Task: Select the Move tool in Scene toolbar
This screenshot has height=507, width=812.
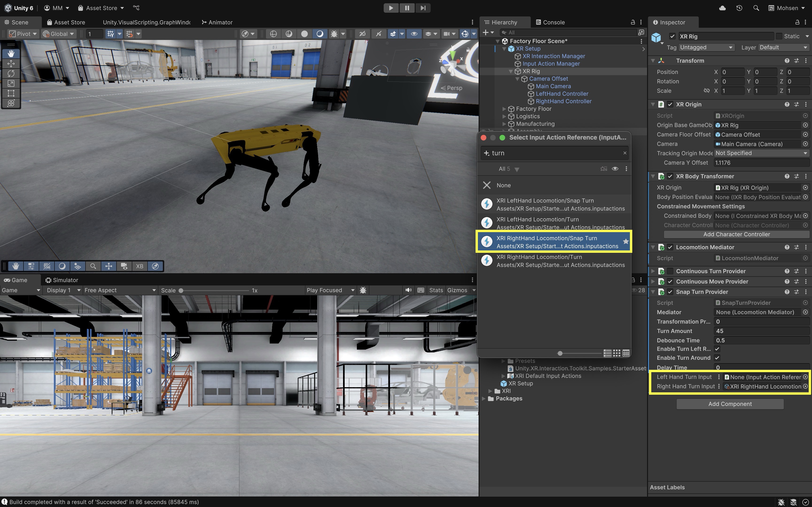Action: pyautogui.click(x=11, y=63)
